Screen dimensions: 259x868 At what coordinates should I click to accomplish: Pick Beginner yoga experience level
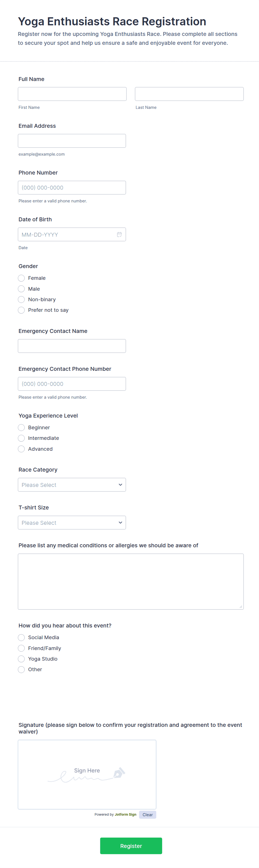pyautogui.click(x=21, y=428)
